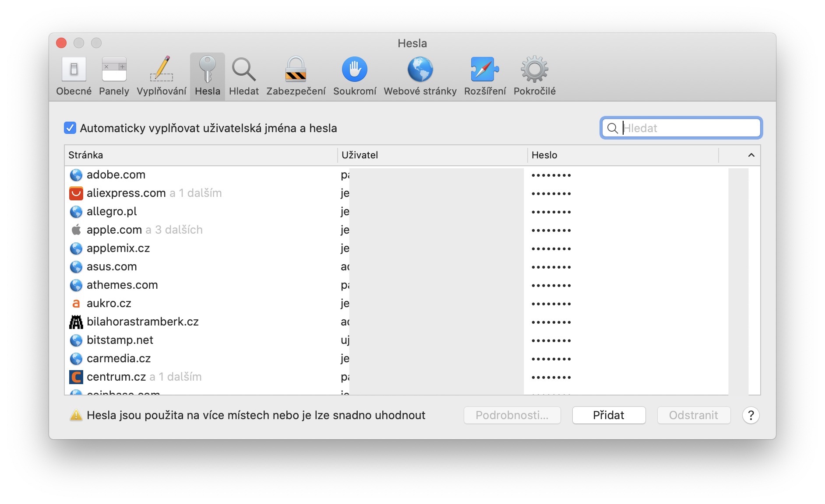Sort by the Stránka column header
This screenshot has width=825, height=504.
[x=201, y=155]
